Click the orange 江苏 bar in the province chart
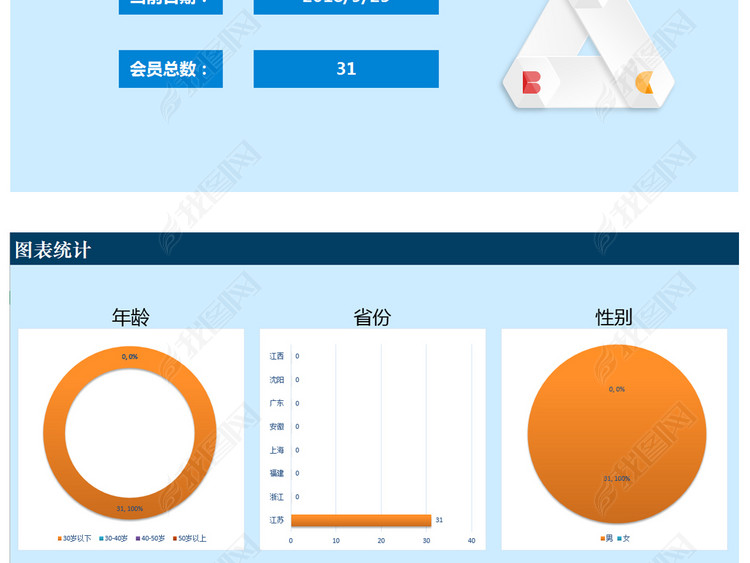The image size is (750, 563). [361, 520]
